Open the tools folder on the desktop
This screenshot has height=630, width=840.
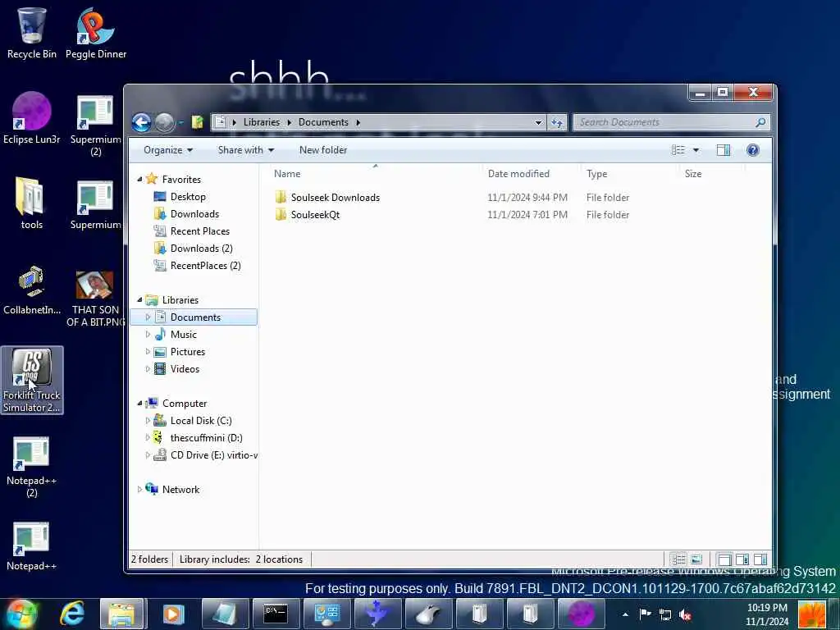[32, 203]
